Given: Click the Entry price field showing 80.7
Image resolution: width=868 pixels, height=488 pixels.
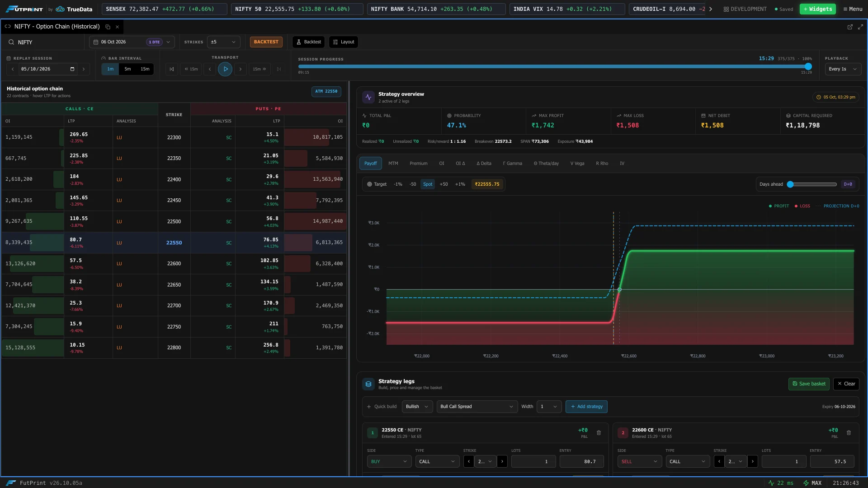Looking at the screenshot, I should (581, 461).
